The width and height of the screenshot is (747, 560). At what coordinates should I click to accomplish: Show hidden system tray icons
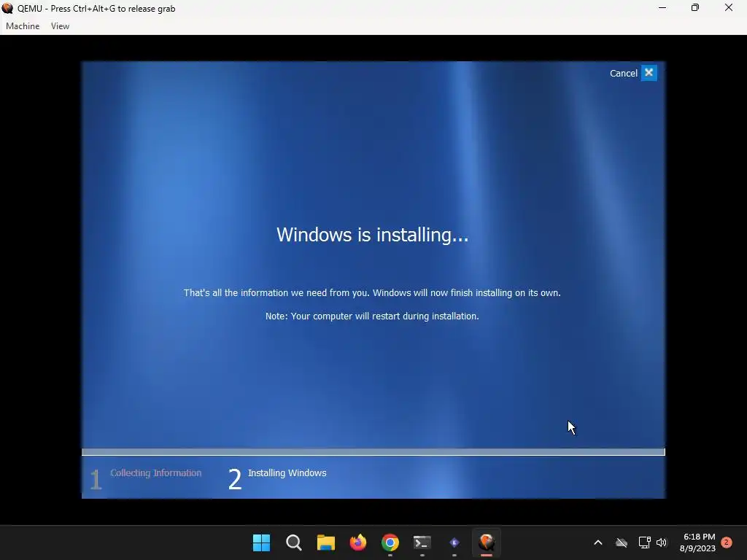point(598,542)
